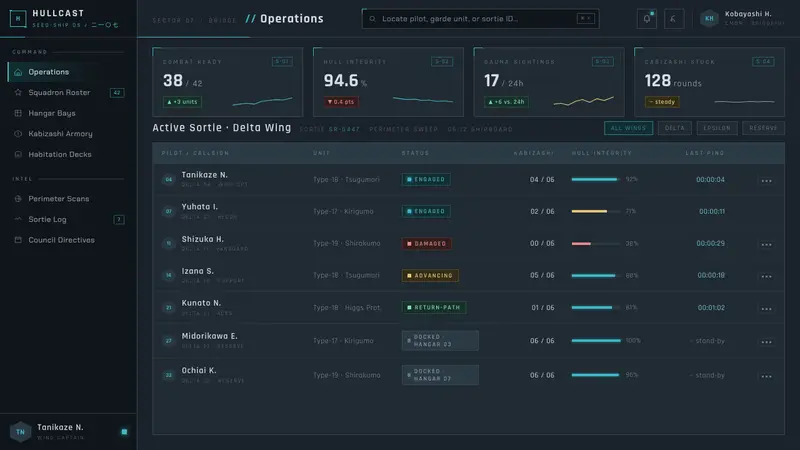
Task: Open row actions for Midorikawa E.
Action: pos(766,342)
